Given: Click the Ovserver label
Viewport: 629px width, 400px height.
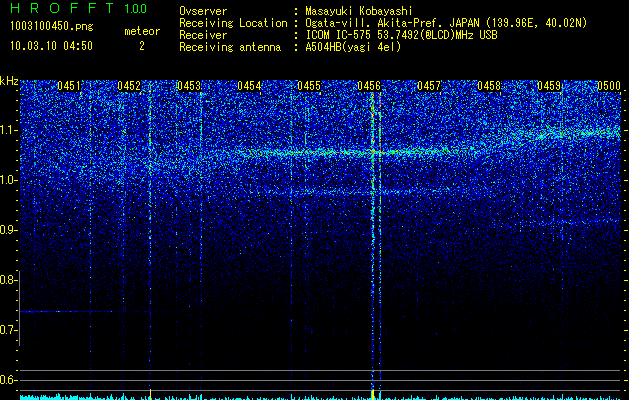Looking at the screenshot, I should click(x=203, y=11).
